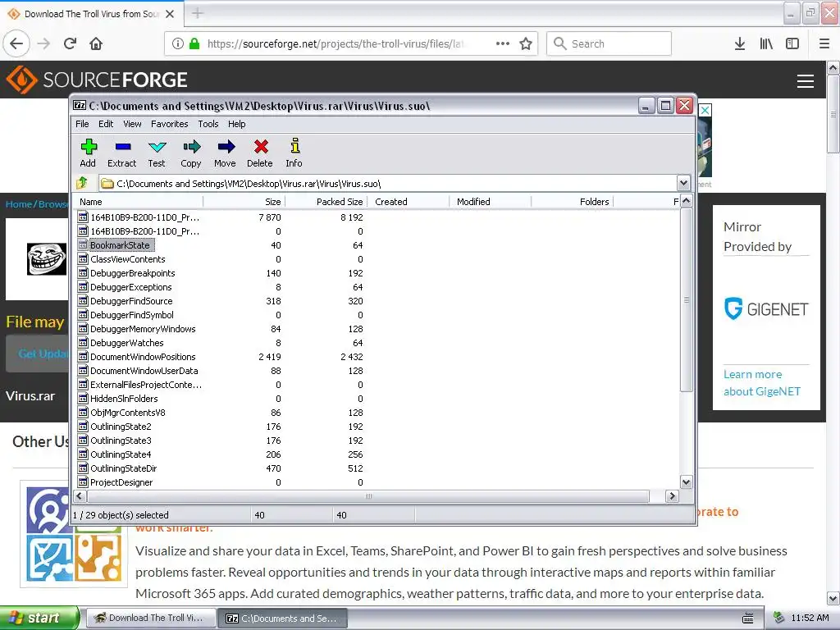The height and width of the screenshot is (630, 840).
Task: Sort file list by Modified column
Action: [x=491, y=202]
